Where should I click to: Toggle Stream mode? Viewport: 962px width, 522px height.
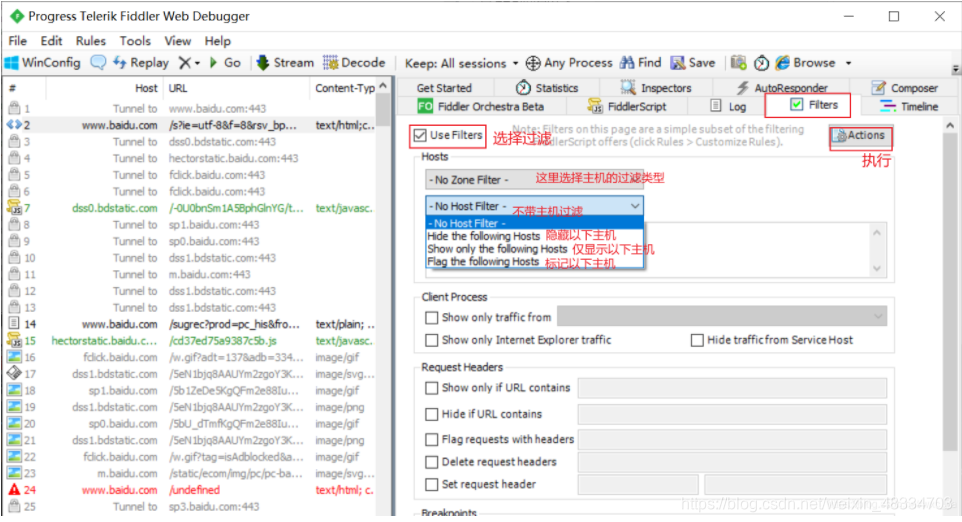click(x=285, y=63)
